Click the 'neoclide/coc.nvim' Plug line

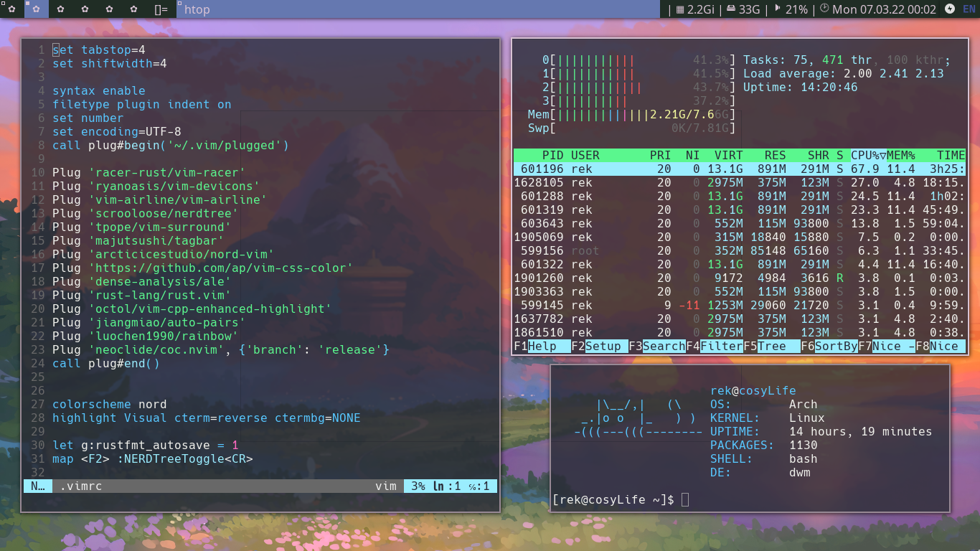221,349
